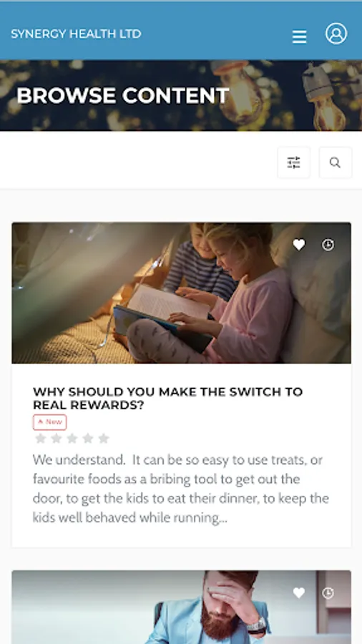Mark stressed man article for later clock

328,592
